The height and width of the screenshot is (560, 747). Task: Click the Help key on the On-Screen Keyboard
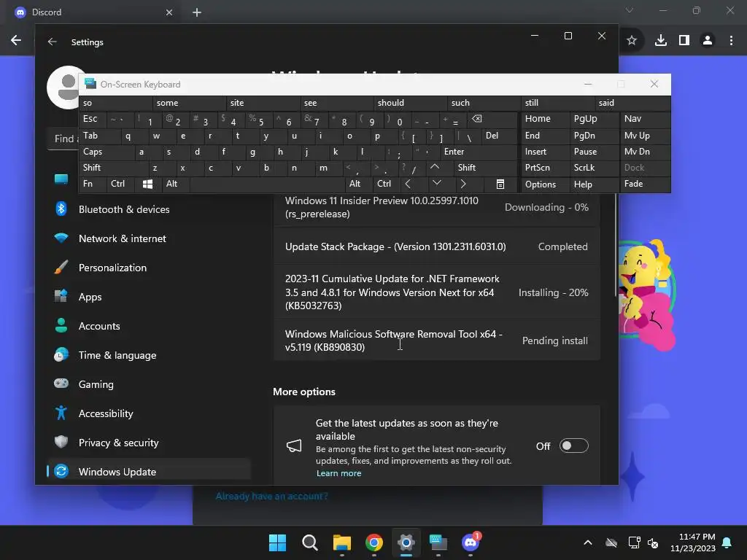tap(593, 184)
